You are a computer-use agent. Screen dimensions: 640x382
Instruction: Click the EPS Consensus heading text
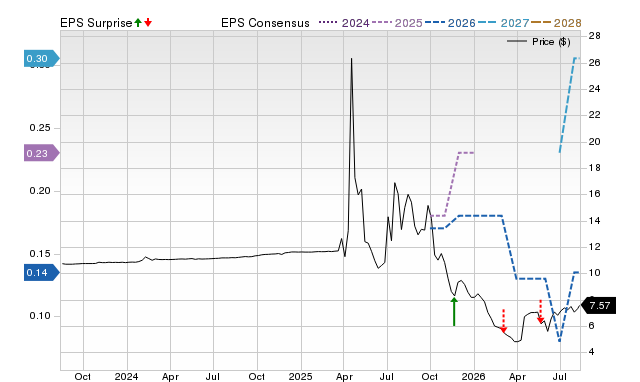[265, 23]
